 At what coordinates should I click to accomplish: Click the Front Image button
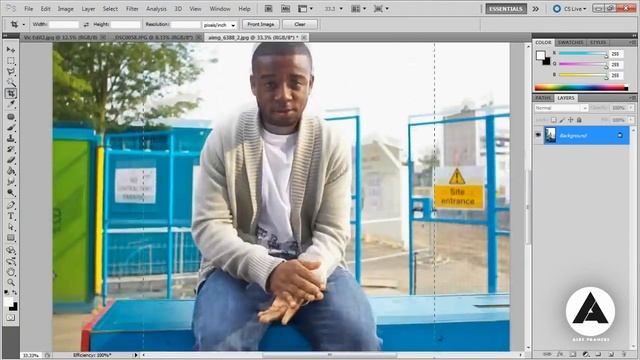click(261, 24)
